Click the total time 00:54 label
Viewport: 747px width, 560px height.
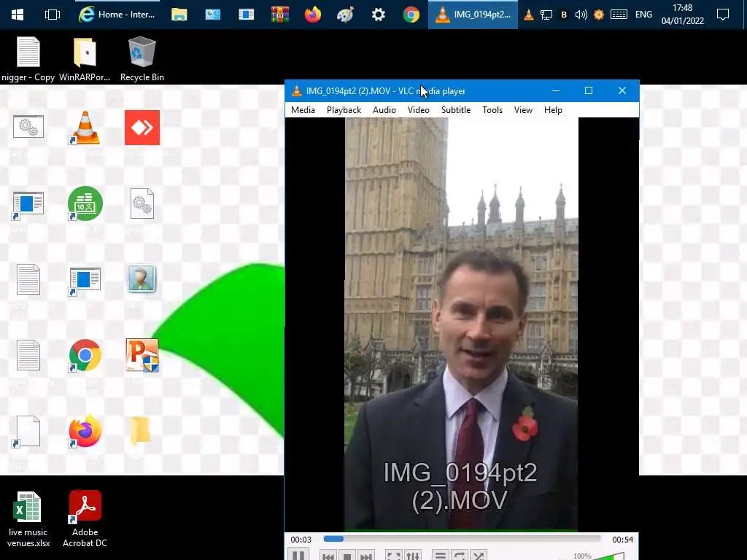tap(623, 540)
